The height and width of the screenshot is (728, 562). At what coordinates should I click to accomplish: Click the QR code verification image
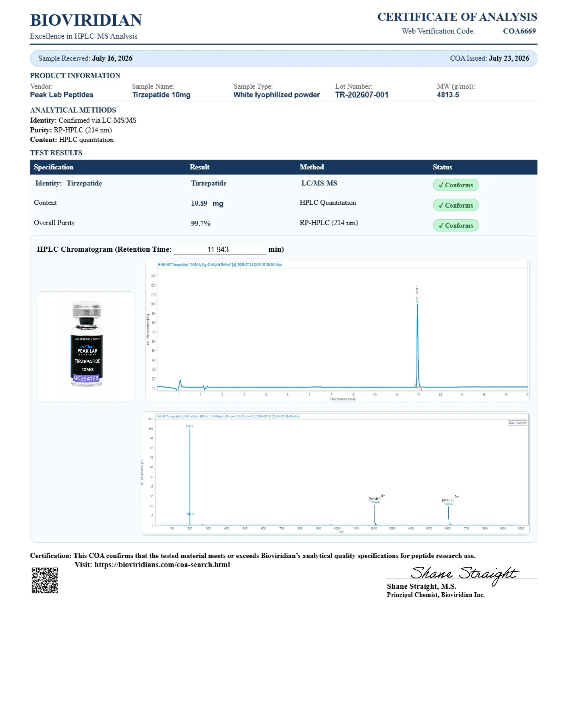point(45,580)
